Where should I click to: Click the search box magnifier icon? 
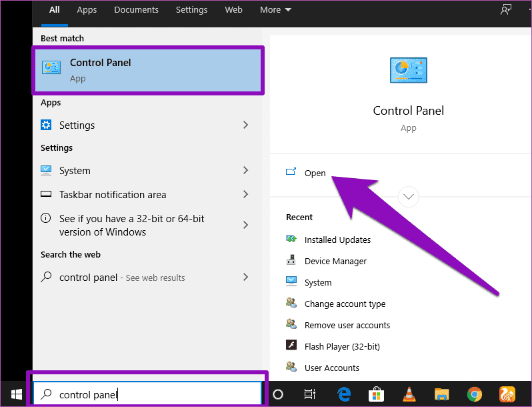pyautogui.click(x=46, y=394)
